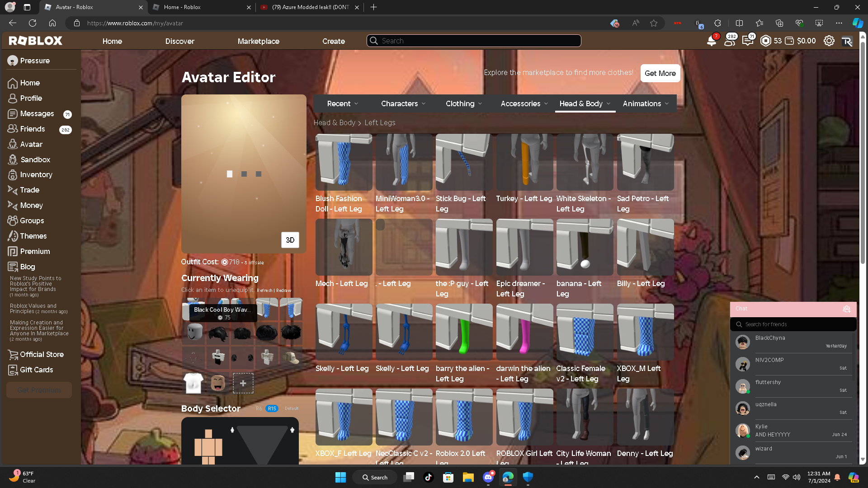The image size is (868, 488).
Task: Click the Robux balance icon showing 53
Action: (x=766, y=41)
